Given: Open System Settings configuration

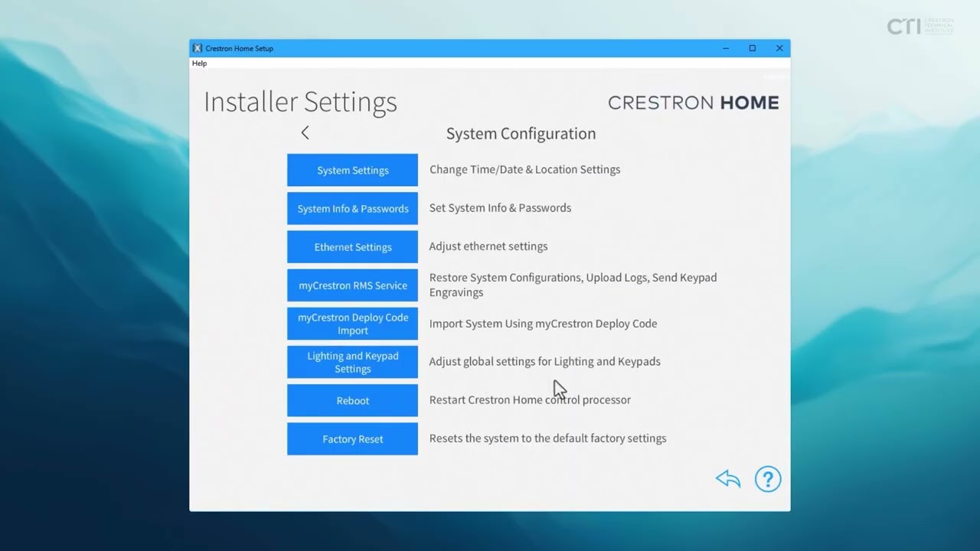Looking at the screenshot, I should [x=352, y=170].
